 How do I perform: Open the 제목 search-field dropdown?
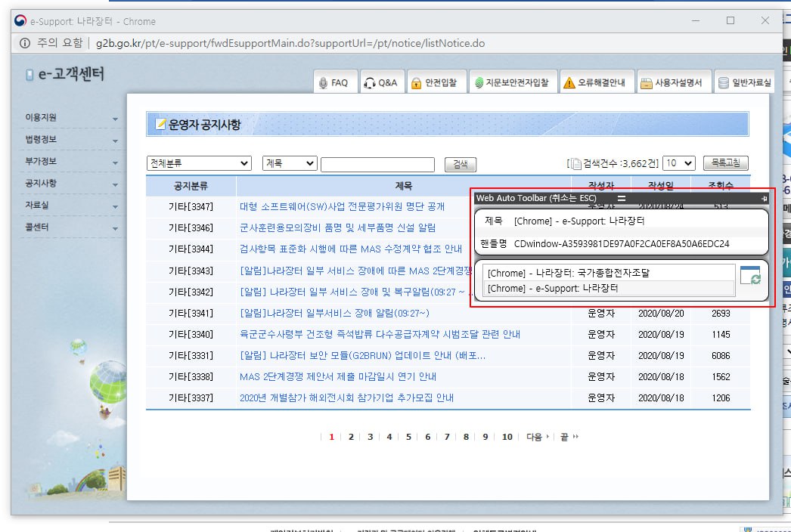(x=290, y=163)
